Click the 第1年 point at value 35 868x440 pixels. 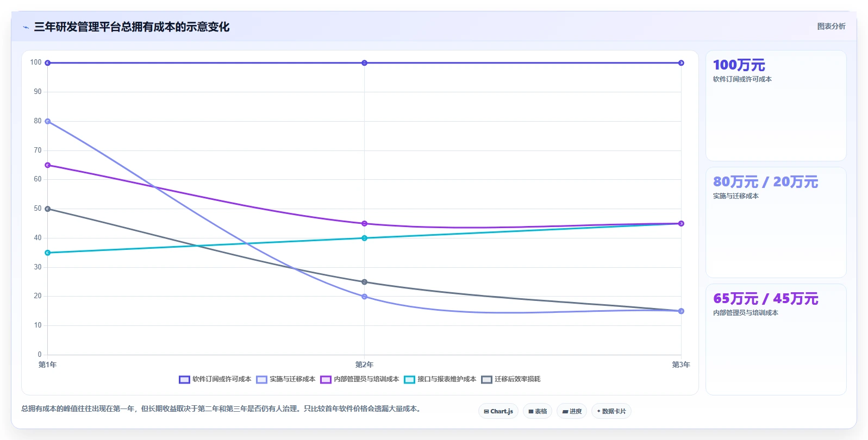point(48,253)
